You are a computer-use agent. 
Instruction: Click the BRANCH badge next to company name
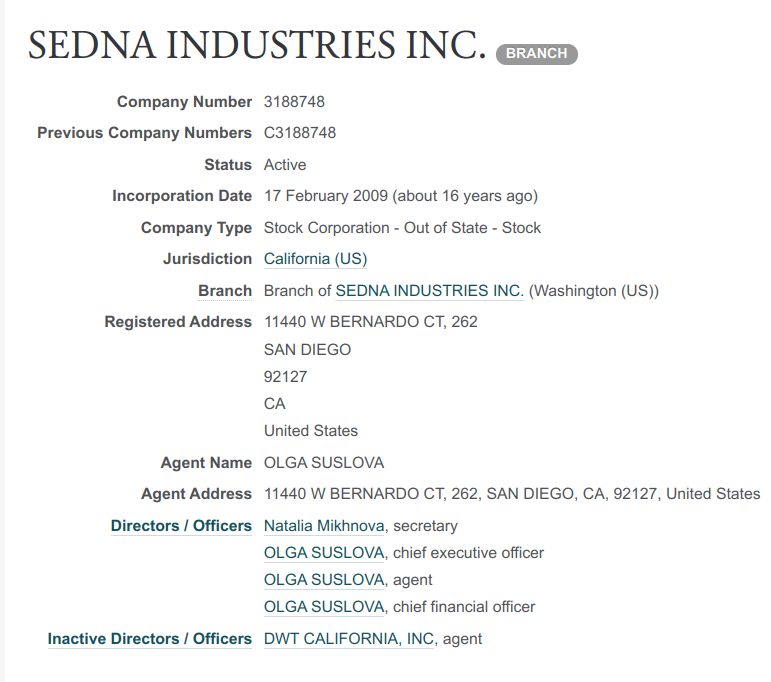click(x=536, y=54)
